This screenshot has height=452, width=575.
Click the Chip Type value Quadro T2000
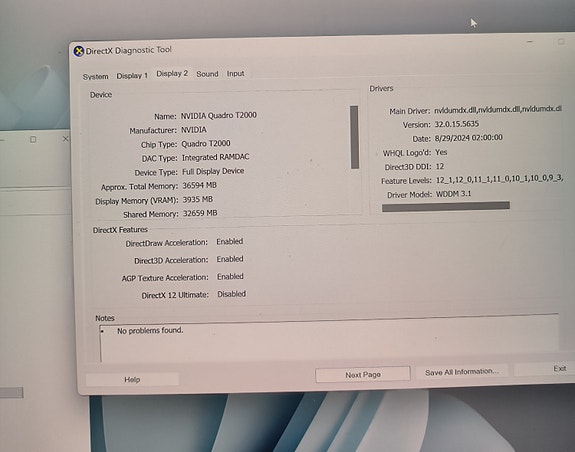[206, 144]
